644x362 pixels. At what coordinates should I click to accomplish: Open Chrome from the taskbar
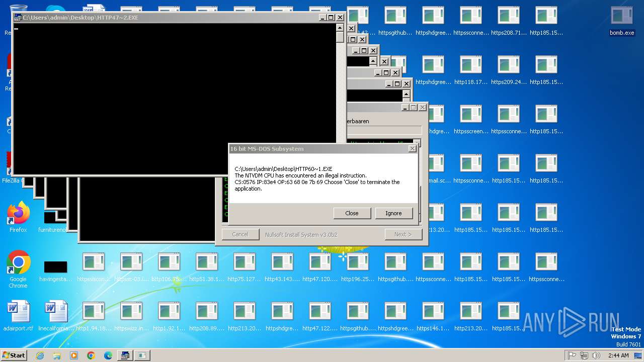pos(91,355)
